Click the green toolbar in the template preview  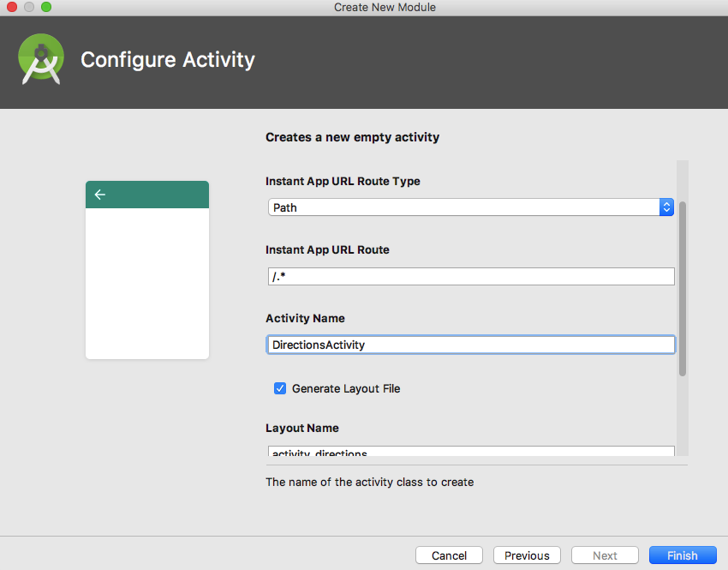[x=147, y=195]
